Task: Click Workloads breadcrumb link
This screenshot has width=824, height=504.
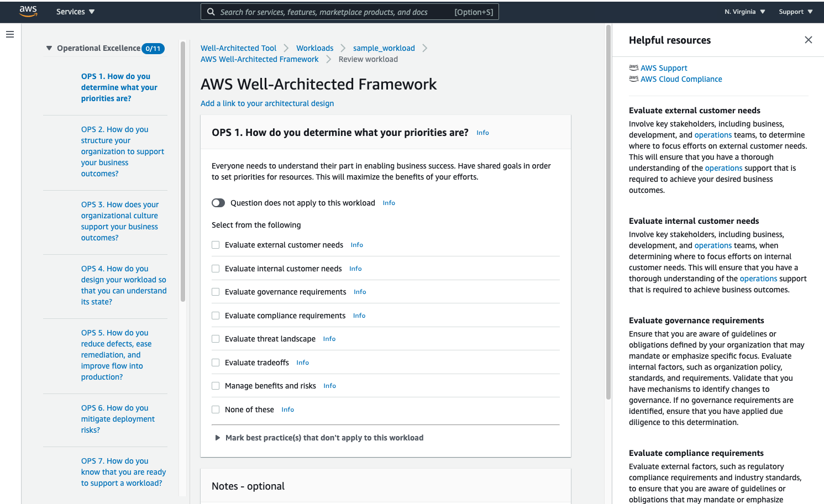Action: (314, 48)
